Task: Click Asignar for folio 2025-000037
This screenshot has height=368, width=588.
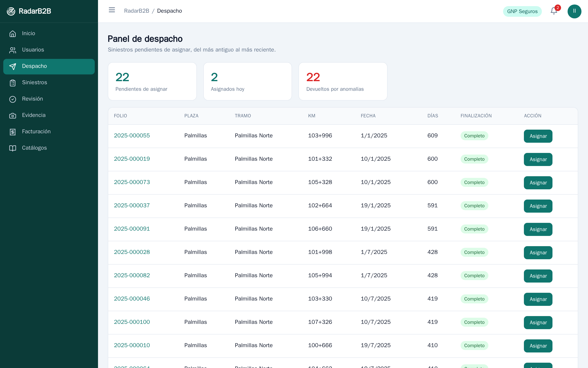Action: (x=538, y=206)
